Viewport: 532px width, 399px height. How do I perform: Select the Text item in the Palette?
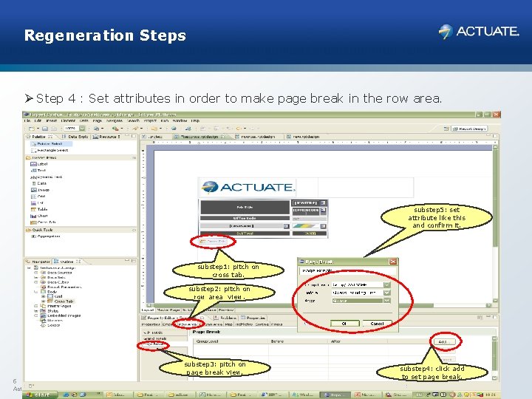point(38,171)
